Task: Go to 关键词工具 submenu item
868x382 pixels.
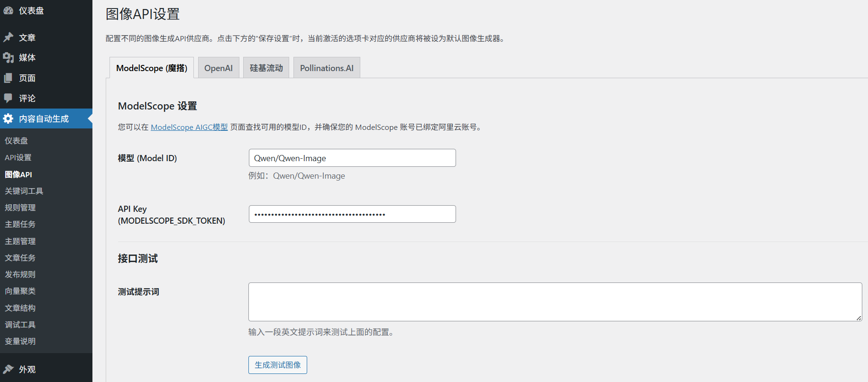Action: [24, 191]
